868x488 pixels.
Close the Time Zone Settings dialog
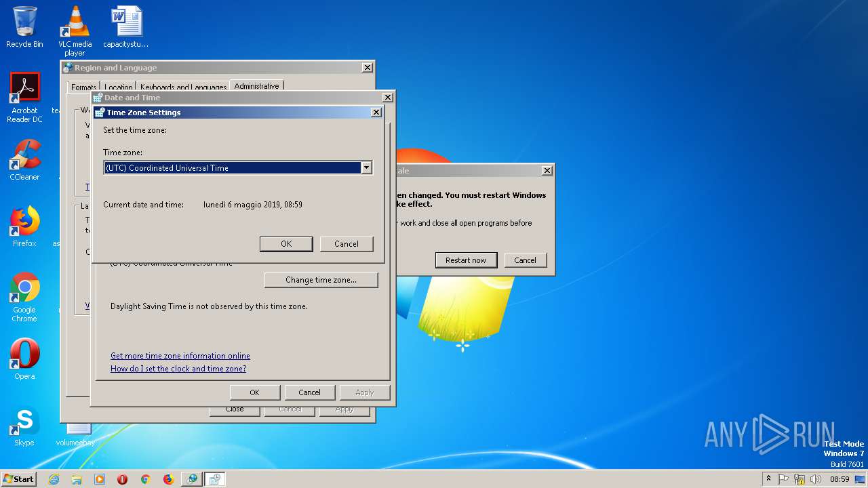coord(376,113)
